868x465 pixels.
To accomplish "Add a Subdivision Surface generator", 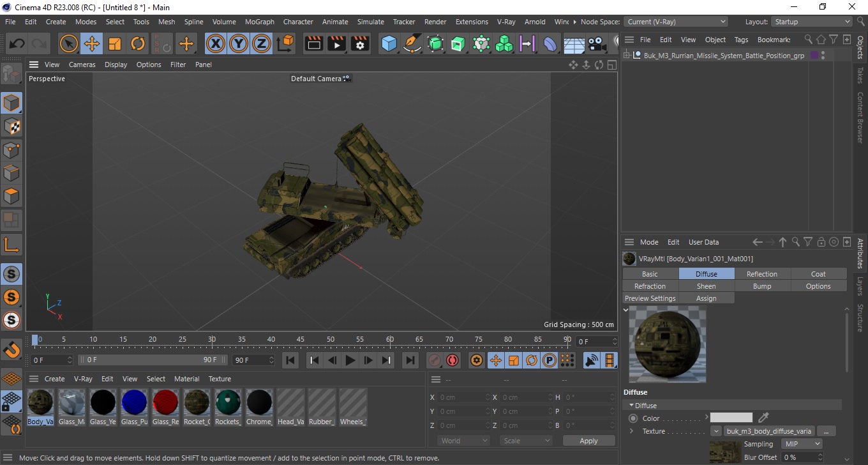I will (435, 44).
